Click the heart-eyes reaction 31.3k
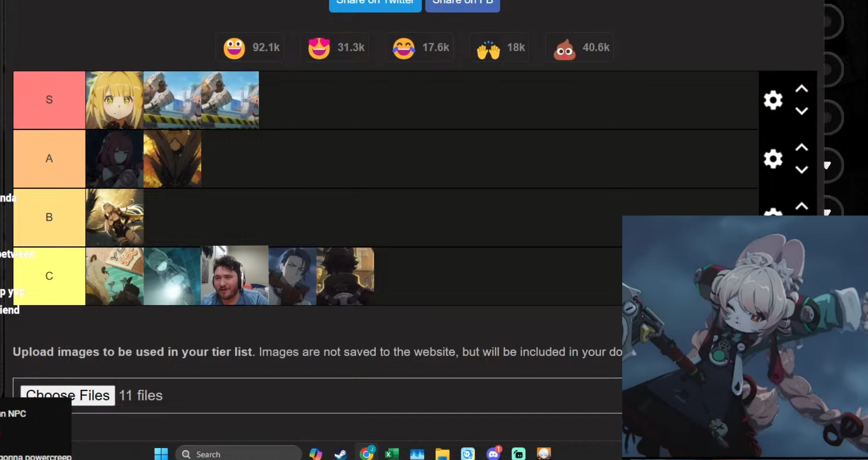The width and height of the screenshot is (868, 460). (x=335, y=48)
